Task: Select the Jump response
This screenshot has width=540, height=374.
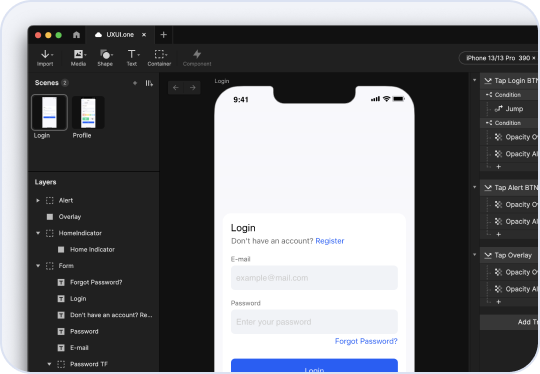Action: pos(510,109)
